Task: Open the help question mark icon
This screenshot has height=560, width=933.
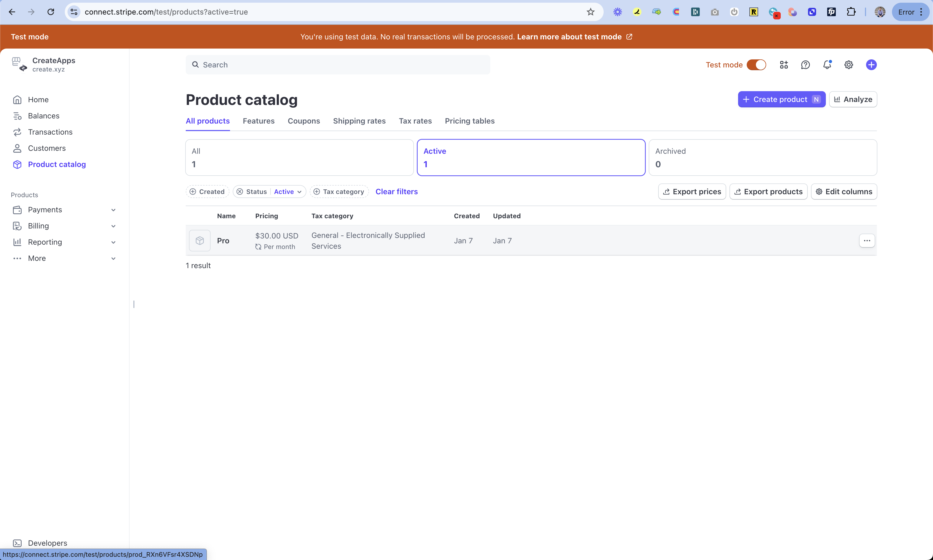Action: [805, 65]
